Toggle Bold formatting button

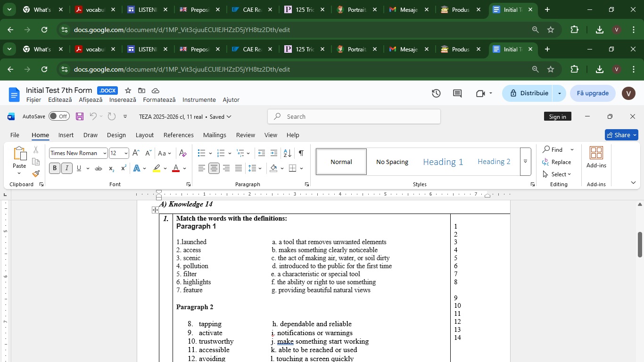pyautogui.click(x=55, y=168)
